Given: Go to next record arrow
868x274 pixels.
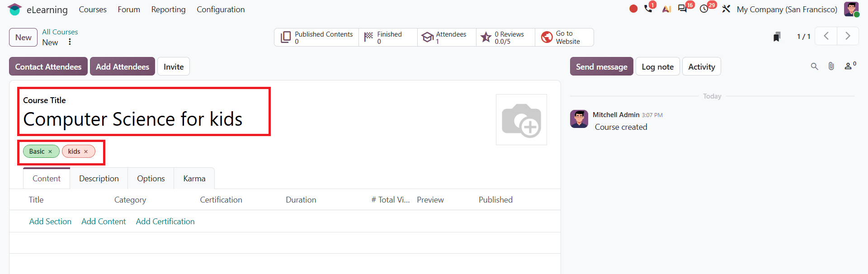Looking at the screenshot, I should pyautogui.click(x=848, y=36).
